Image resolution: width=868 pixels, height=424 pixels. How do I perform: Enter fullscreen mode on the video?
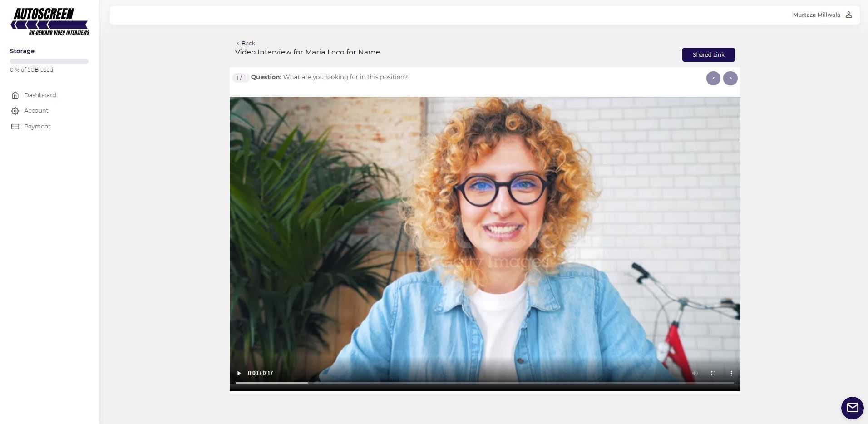[x=713, y=373]
